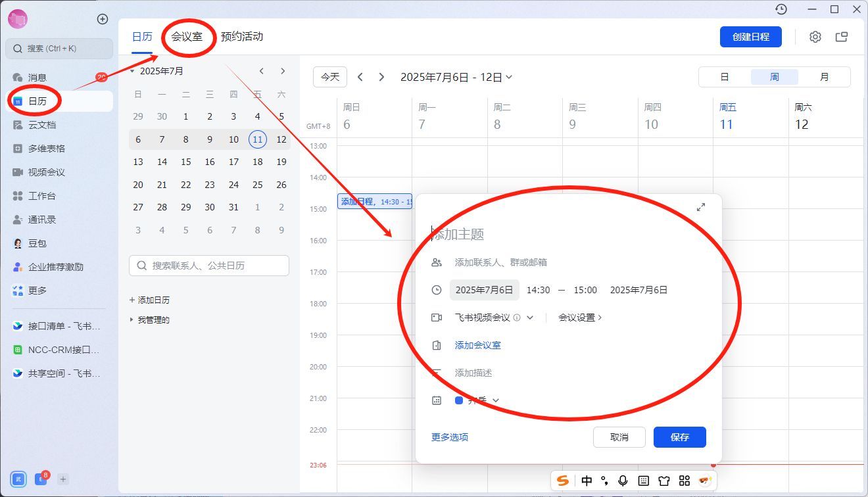Open 云文档 from the sidebar

coord(41,125)
